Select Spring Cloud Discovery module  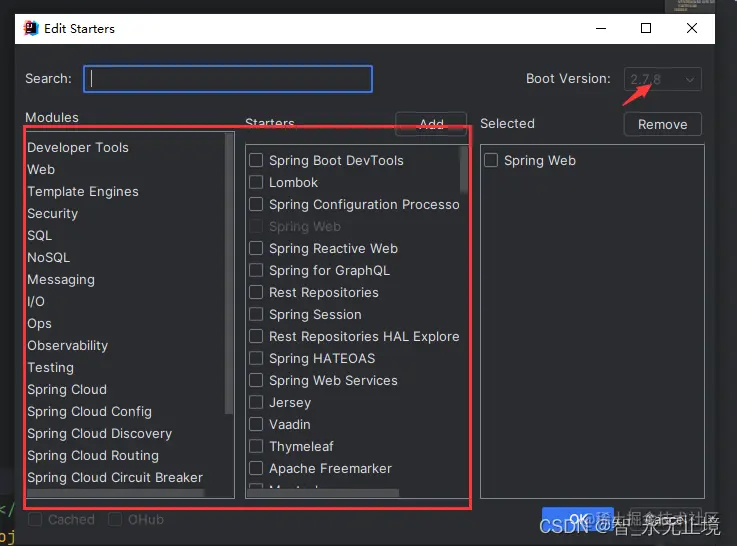[x=100, y=434]
